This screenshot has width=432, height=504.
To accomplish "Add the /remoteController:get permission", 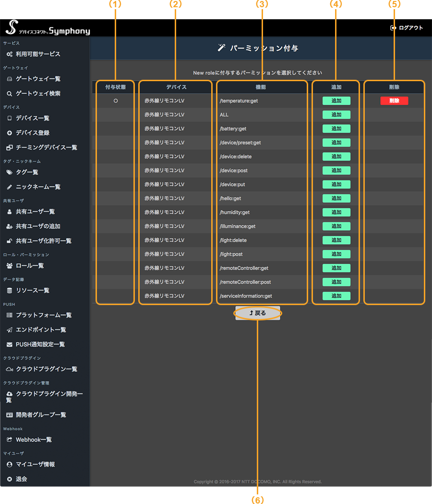I will tap(336, 268).
